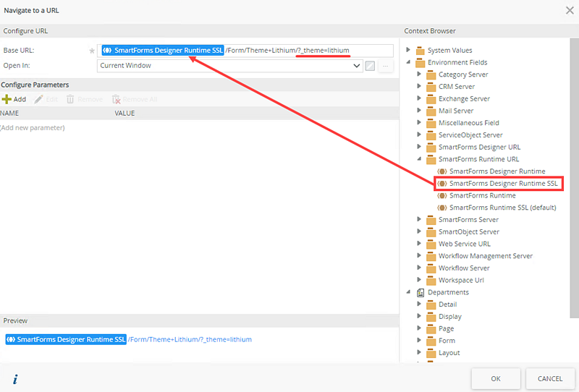Select SmartForms Designer Runtime SSL tree item
579x392 pixels.
503,184
